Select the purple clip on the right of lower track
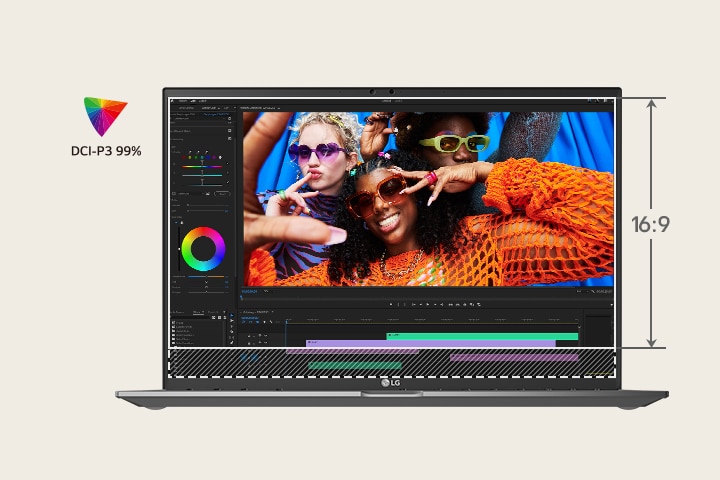The height and width of the screenshot is (480, 720). (x=514, y=356)
